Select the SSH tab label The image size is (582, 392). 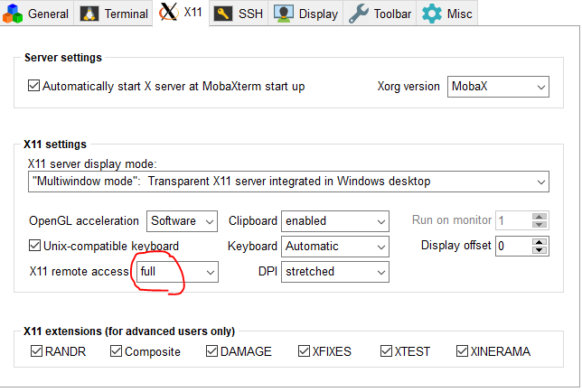coord(250,14)
